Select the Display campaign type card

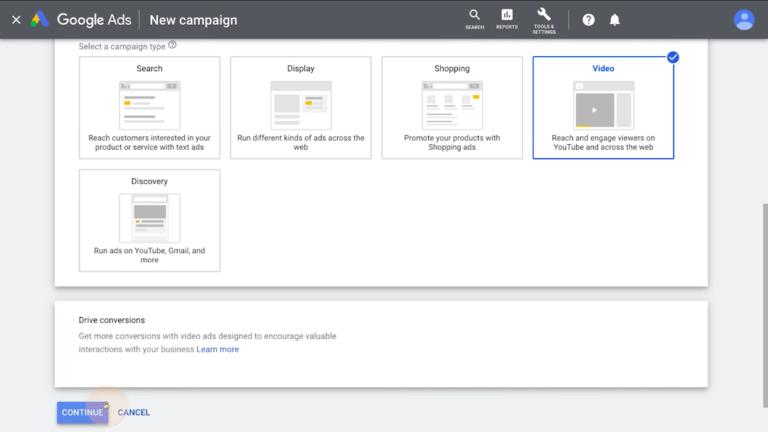click(x=301, y=107)
